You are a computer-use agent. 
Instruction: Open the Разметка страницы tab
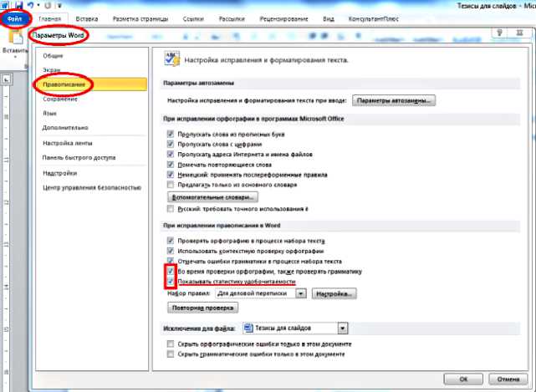(140, 19)
